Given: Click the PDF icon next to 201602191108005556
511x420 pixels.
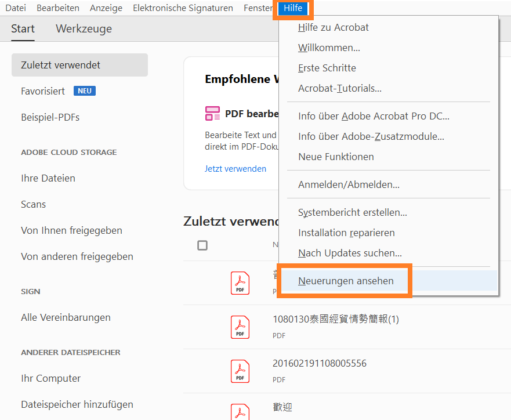Looking at the screenshot, I should pyautogui.click(x=240, y=370).
